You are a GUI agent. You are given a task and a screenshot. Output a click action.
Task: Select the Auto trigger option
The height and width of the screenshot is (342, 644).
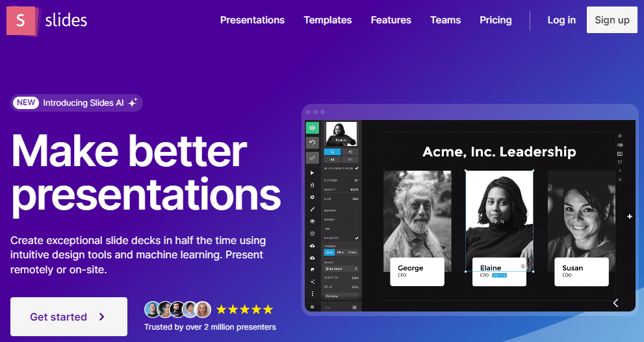[329, 252]
